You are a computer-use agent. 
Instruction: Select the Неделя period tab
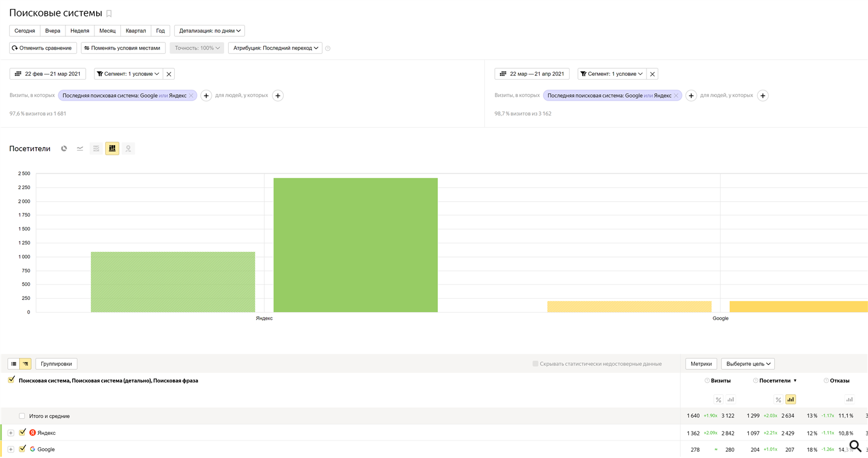click(80, 31)
